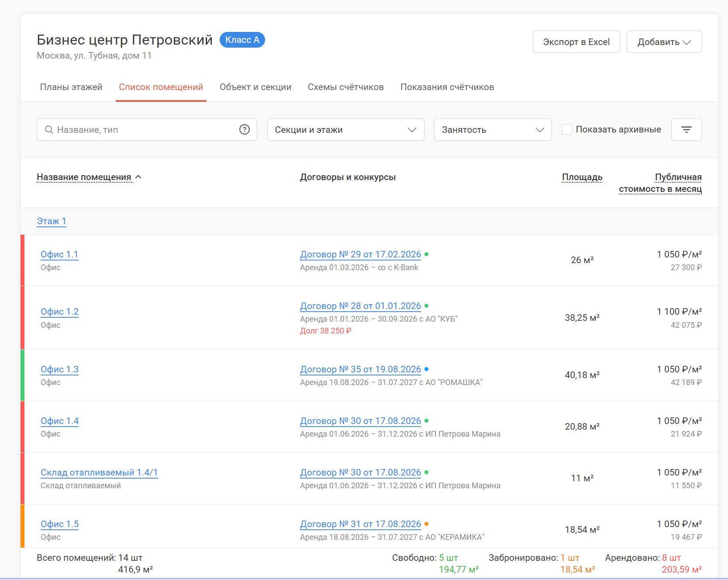
Task: Open the Офис 1.2 link
Action: 59,312
